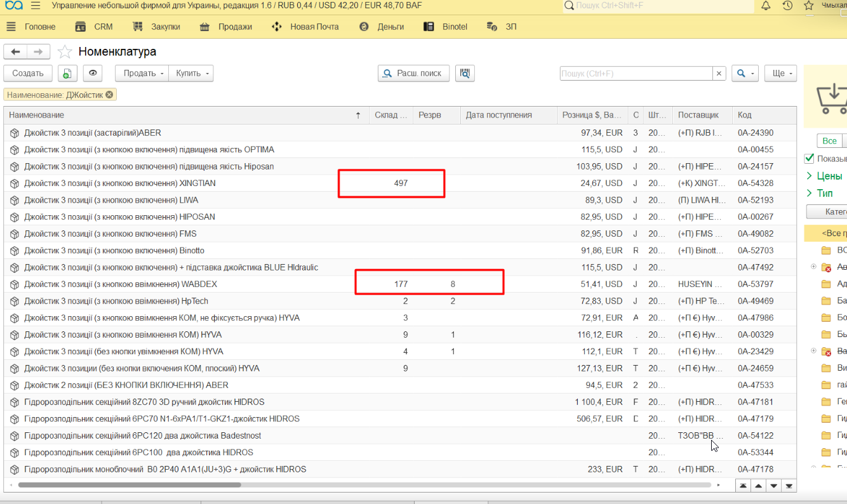Click the code cell 0A-47178
Screen dimensions: 847x504
[x=764, y=469]
